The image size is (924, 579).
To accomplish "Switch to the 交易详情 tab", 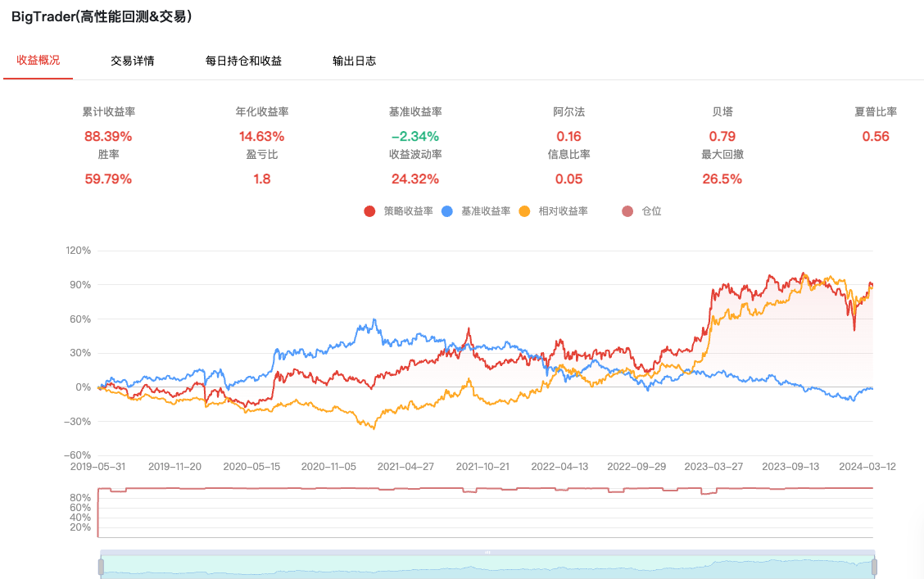I will point(132,61).
